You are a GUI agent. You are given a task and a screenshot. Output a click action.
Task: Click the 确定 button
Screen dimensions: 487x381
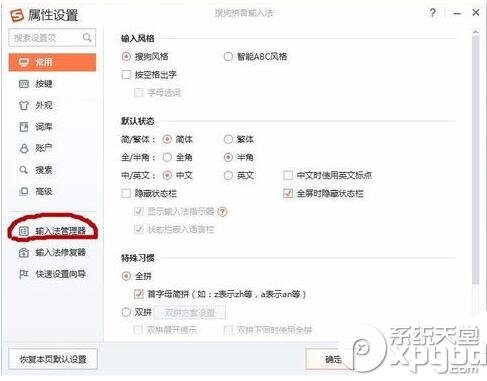point(333,359)
